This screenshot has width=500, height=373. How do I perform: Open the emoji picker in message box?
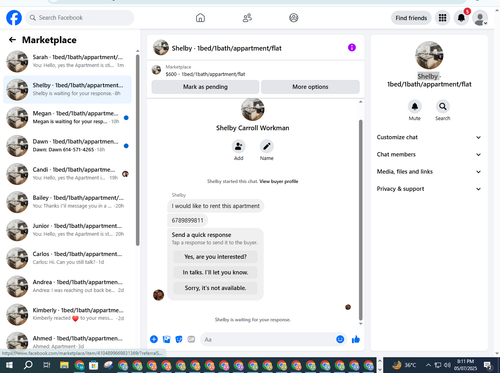(x=340, y=339)
